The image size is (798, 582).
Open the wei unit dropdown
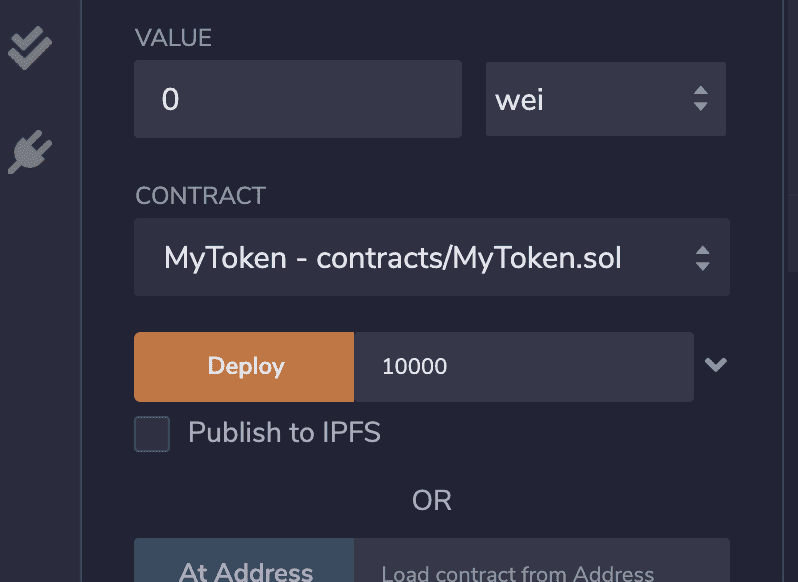604,99
